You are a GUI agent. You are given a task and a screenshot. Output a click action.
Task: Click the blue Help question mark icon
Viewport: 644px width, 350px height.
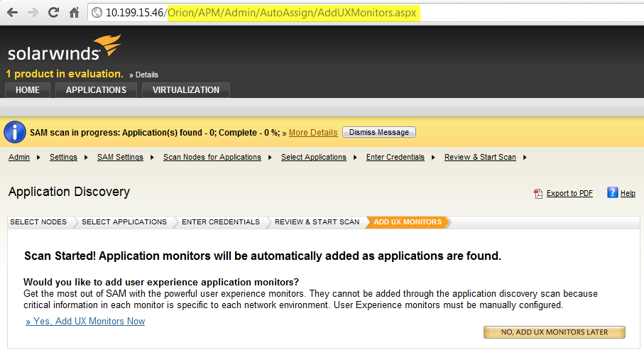click(x=612, y=192)
